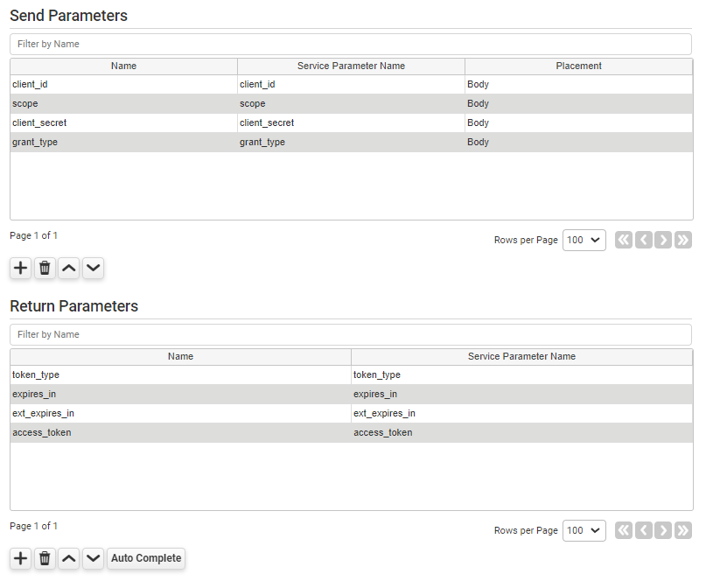
Task: Sort Send Parameters by Service Parameter Name header
Action: pyautogui.click(x=351, y=66)
